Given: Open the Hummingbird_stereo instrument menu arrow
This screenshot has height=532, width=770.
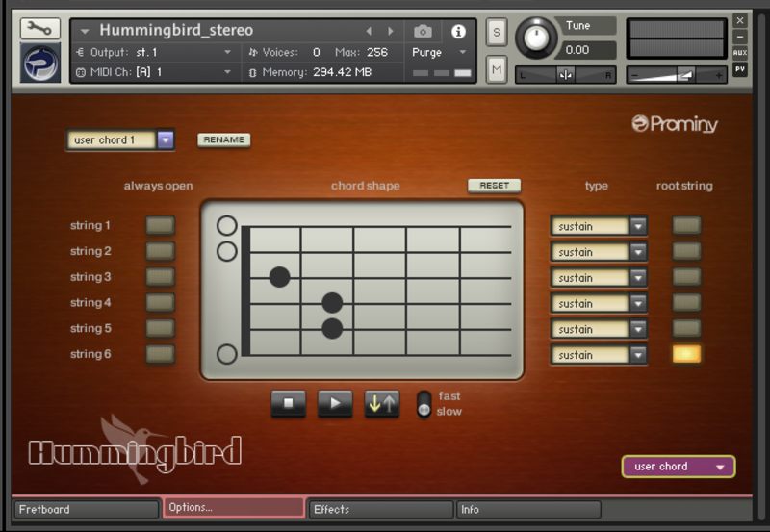Looking at the screenshot, I should coord(85,32).
